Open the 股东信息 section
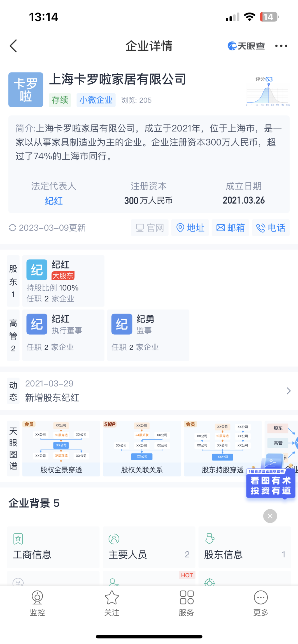This screenshot has height=644, width=298. coord(245,547)
